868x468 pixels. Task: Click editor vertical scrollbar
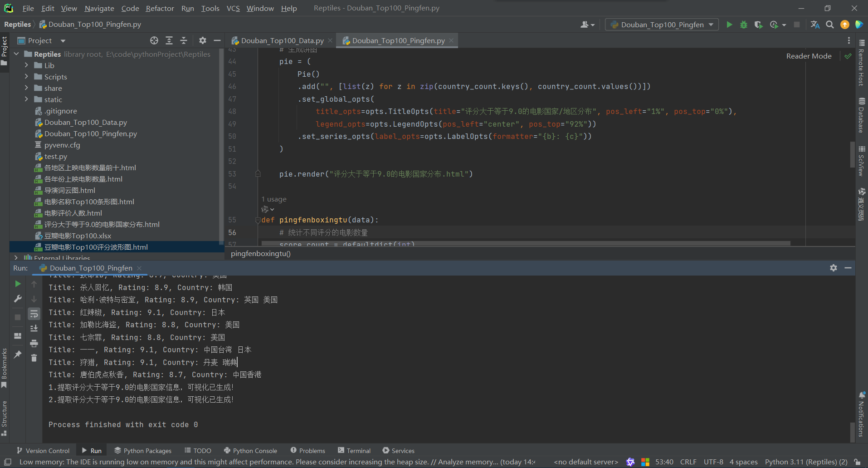pyautogui.click(x=852, y=155)
